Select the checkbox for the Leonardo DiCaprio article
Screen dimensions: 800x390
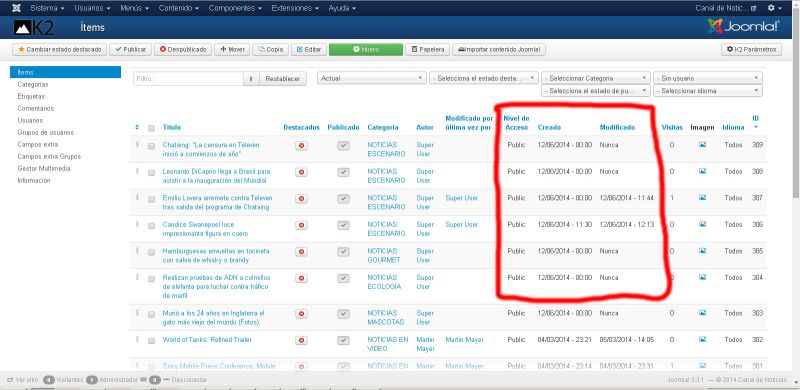(152, 173)
